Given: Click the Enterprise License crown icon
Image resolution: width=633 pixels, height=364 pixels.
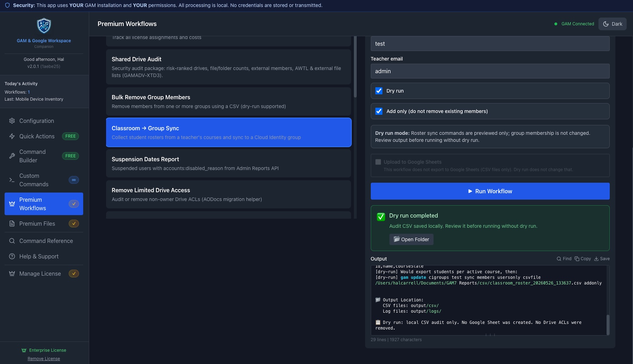Looking at the screenshot, I should coord(24,350).
